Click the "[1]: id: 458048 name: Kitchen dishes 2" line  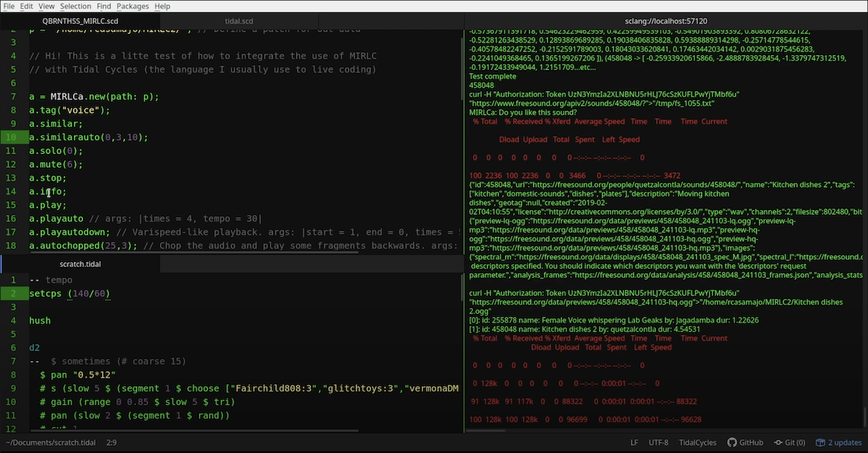click(x=584, y=329)
